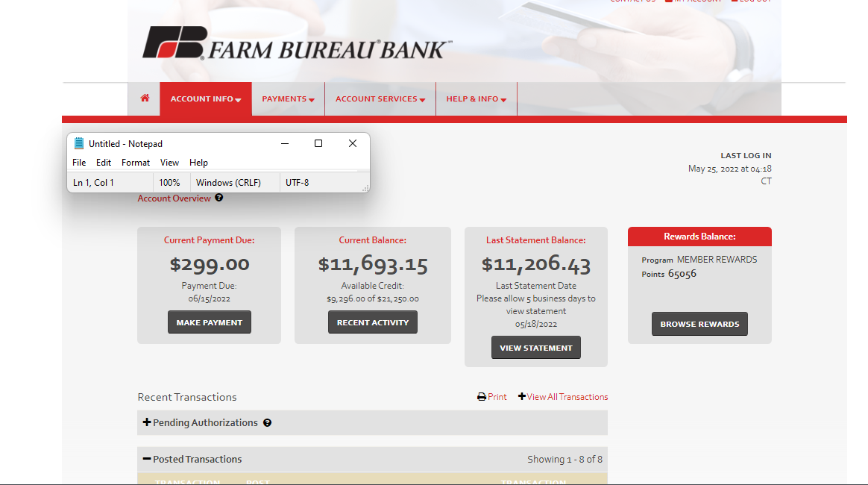Image resolution: width=868 pixels, height=485 pixels.
Task: Close the Untitled Notepad window
Action: 353,143
